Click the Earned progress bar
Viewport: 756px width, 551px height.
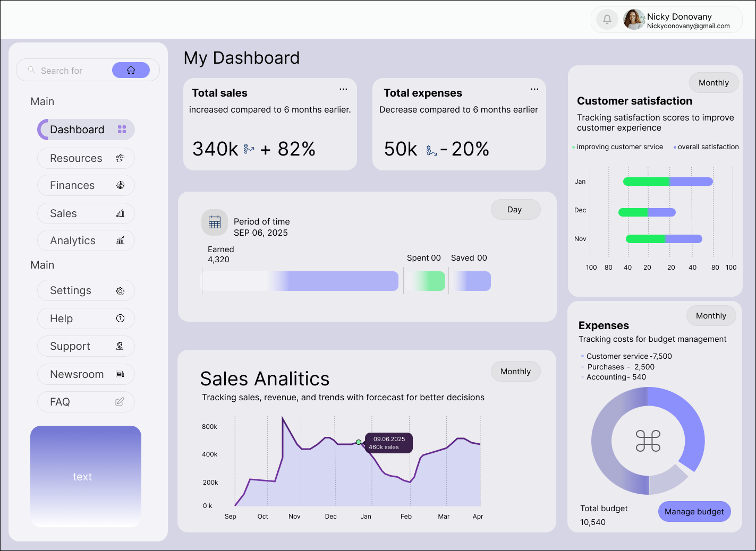300,281
